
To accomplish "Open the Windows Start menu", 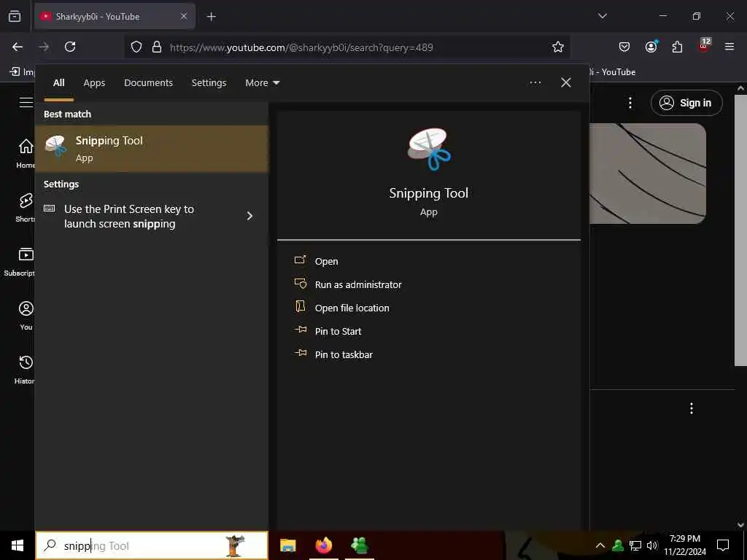I will click(18, 545).
